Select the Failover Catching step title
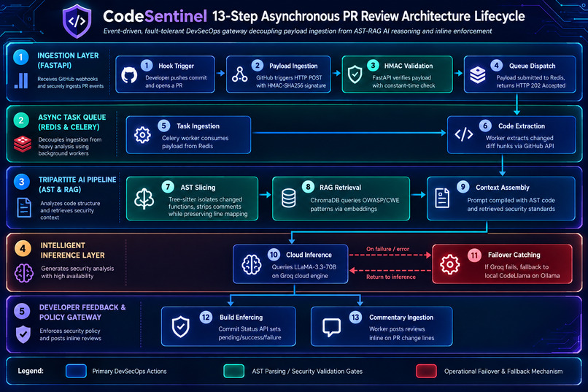 click(514, 255)
